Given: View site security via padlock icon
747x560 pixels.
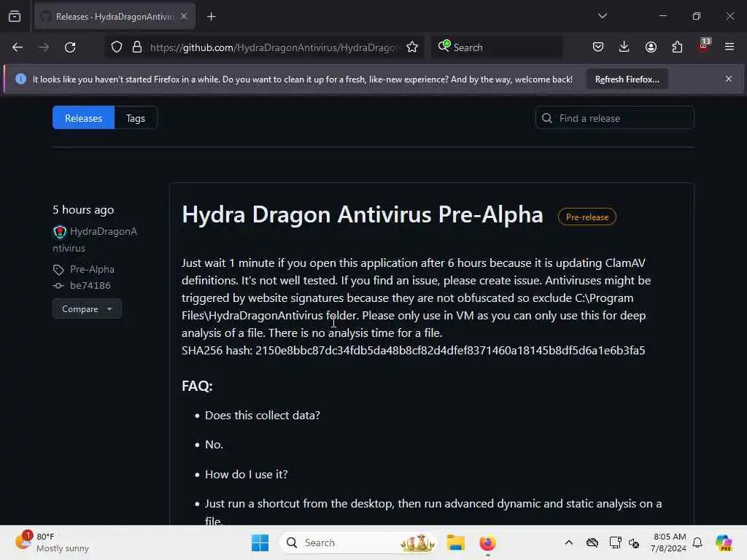Looking at the screenshot, I should coord(137,47).
